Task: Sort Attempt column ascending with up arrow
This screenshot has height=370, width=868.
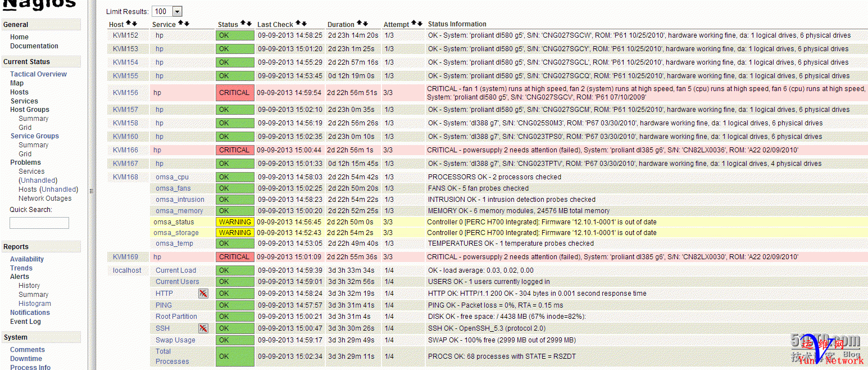Action: [x=414, y=23]
